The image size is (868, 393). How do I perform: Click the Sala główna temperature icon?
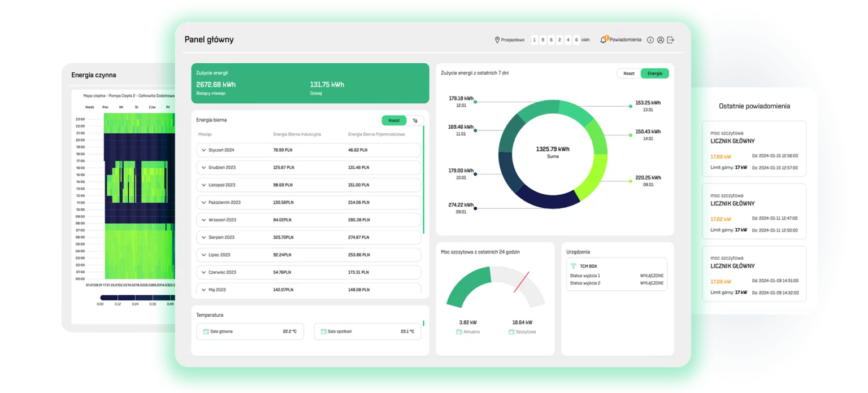(x=205, y=331)
